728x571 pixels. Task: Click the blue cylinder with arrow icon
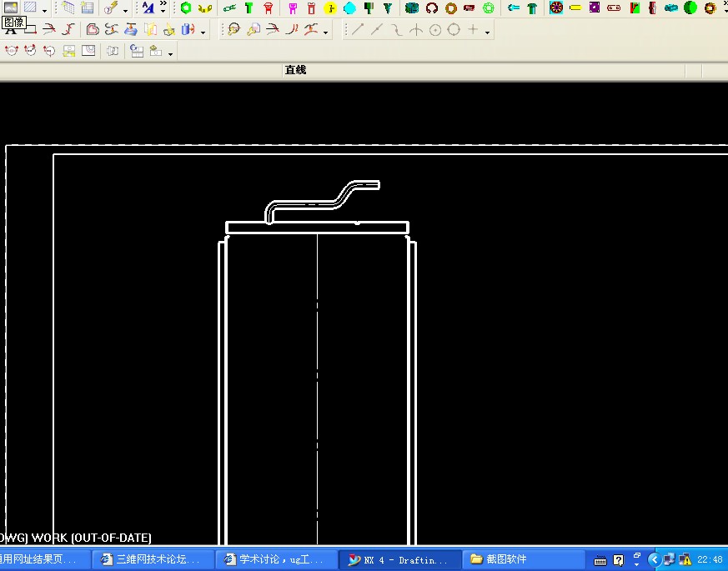[188, 30]
